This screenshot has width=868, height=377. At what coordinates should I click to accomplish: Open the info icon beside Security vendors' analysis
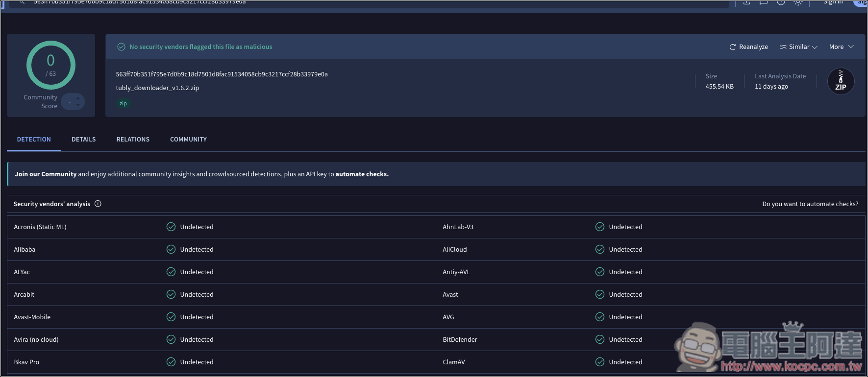click(x=98, y=204)
